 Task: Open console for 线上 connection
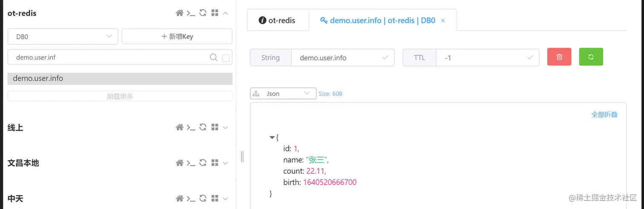pyautogui.click(x=191, y=127)
